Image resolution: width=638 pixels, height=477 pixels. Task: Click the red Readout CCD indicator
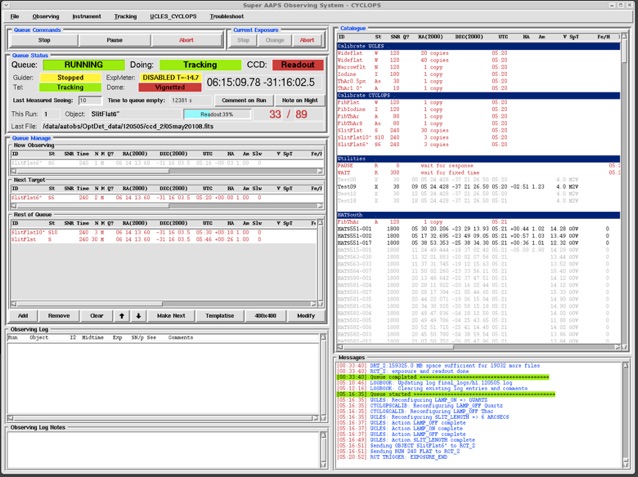tap(298, 65)
